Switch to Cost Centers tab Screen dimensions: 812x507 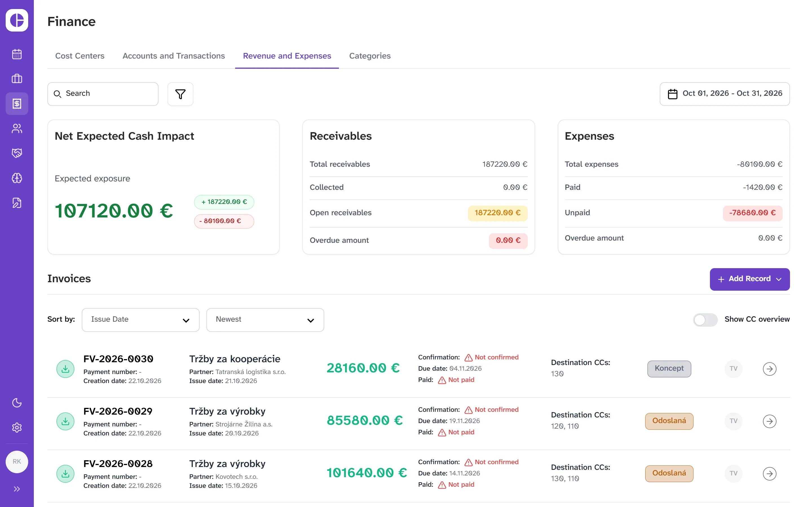click(x=80, y=56)
